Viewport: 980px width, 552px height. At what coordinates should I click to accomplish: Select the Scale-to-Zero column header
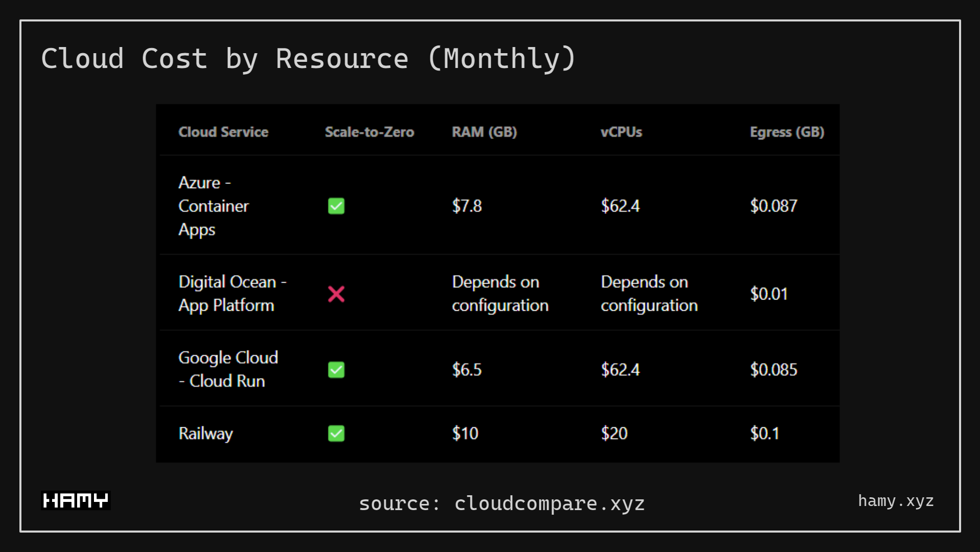click(x=369, y=132)
